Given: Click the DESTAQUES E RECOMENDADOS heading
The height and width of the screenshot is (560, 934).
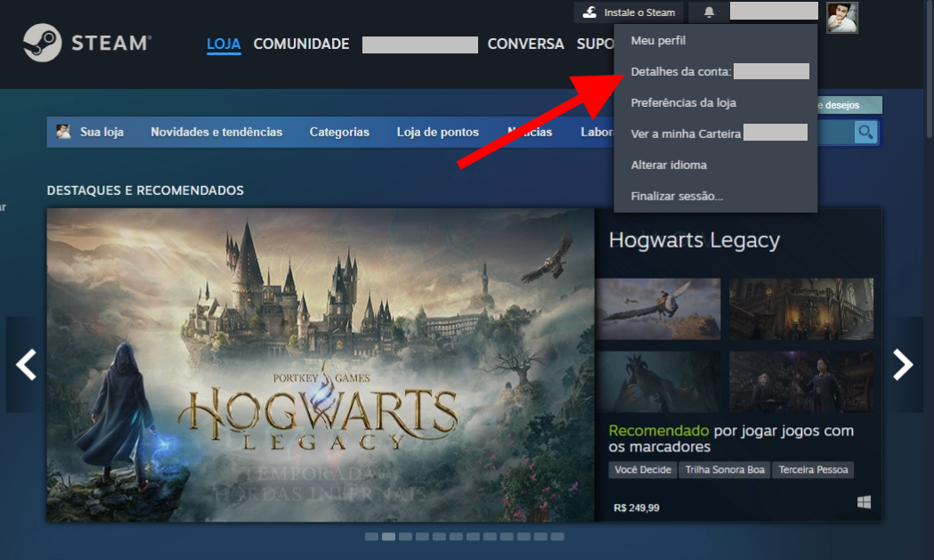Looking at the screenshot, I should pos(145,190).
